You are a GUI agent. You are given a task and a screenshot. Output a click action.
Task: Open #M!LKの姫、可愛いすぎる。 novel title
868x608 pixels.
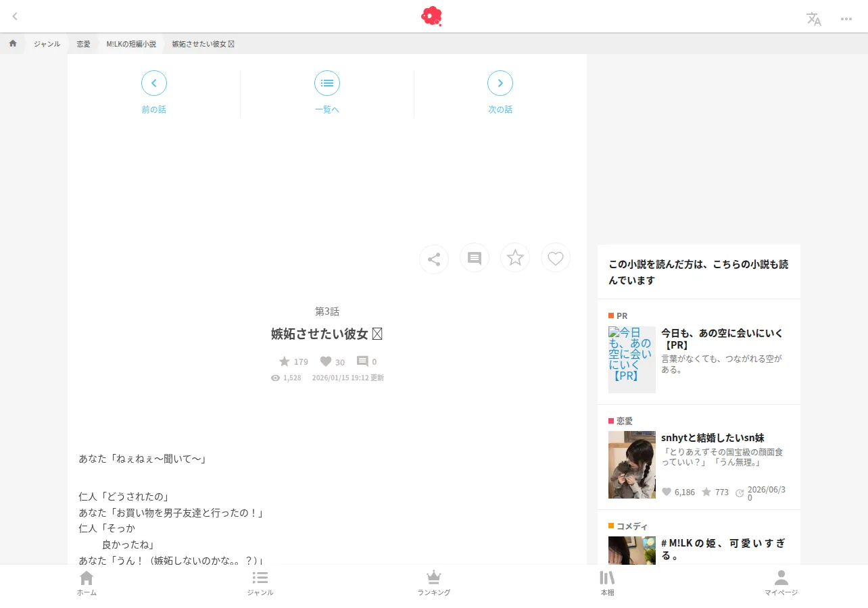pyautogui.click(x=723, y=549)
